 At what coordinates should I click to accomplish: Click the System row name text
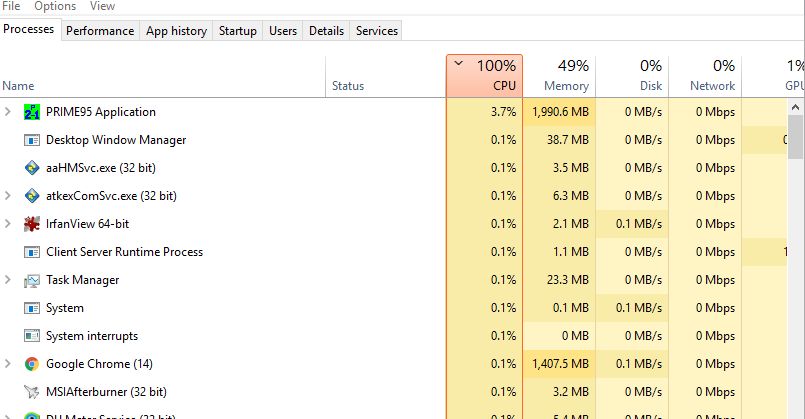click(x=65, y=308)
